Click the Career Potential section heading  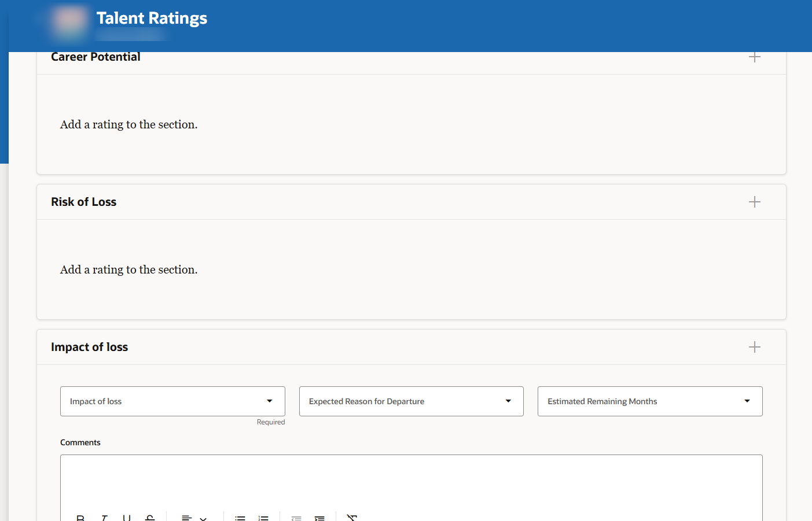[x=95, y=57]
